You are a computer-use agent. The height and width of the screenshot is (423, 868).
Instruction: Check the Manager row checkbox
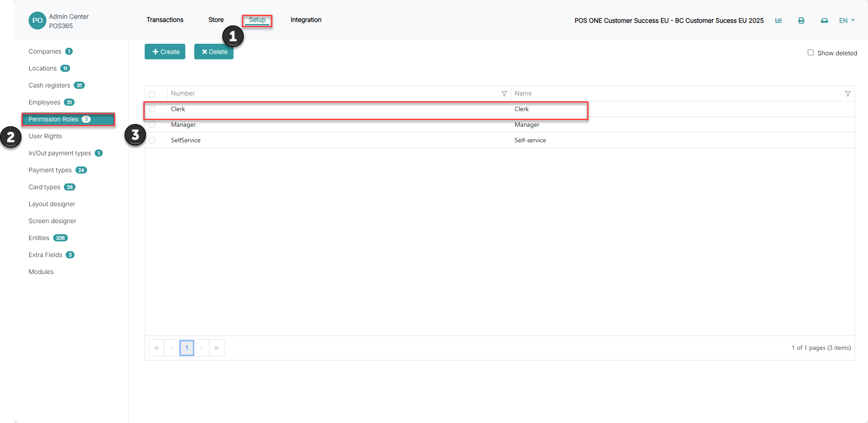(x=152, y=124)
